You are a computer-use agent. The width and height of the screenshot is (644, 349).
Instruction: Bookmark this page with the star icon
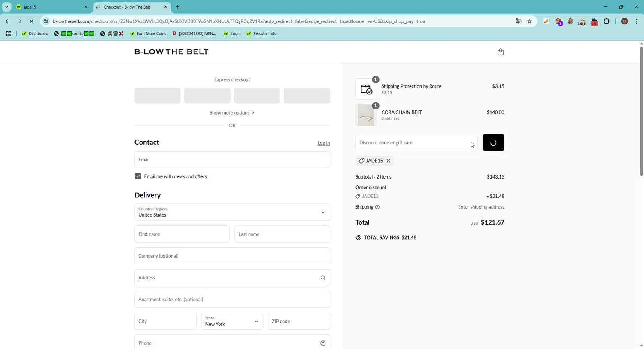click(529, 21)
